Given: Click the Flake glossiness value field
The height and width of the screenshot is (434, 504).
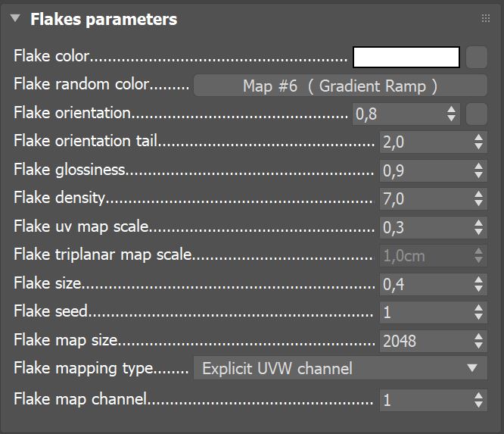Looking at the screenshot, I should 425,171.
